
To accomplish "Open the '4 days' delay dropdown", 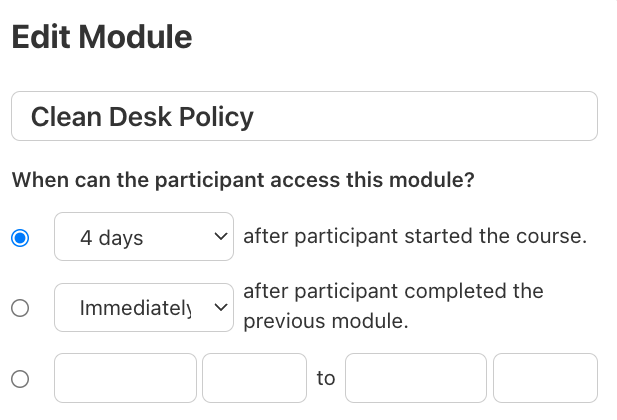I will tap(143, 237).
